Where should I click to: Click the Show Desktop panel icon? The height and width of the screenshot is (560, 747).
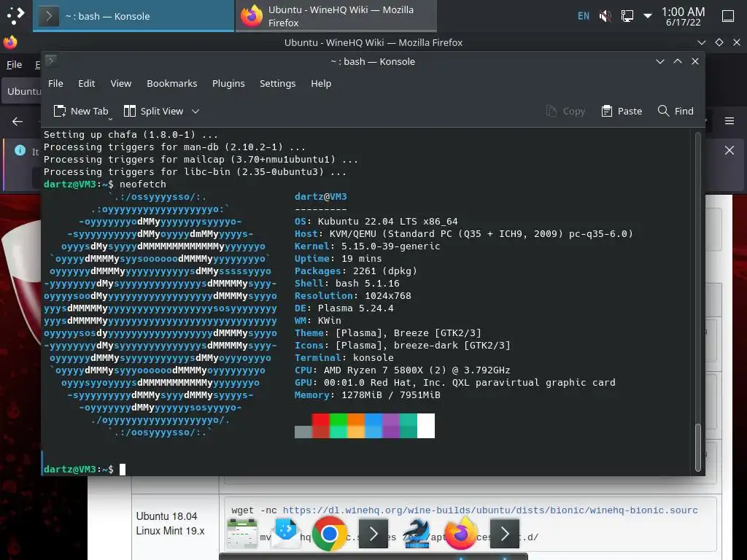(728, 16)
